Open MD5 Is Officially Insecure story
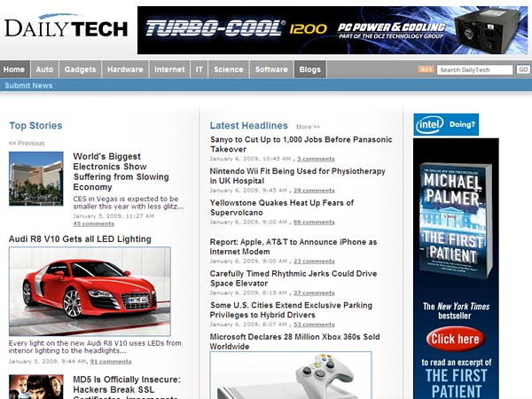 (x=127, y=387)
